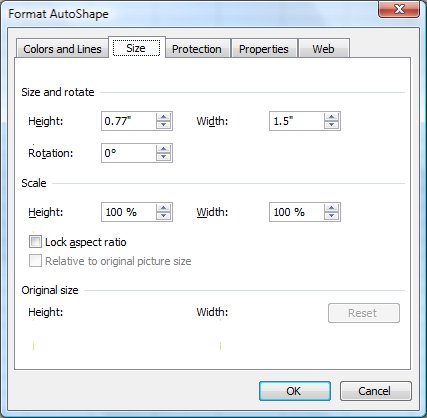Switch to the Colors and Lines tab
This screenshot has height=418, width=427.
click(62, 49)
